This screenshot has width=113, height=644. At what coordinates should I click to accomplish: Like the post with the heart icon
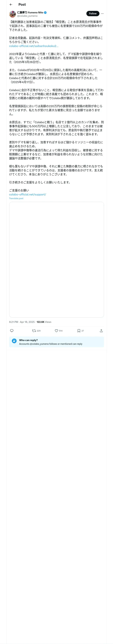click(x=57, y=331)
